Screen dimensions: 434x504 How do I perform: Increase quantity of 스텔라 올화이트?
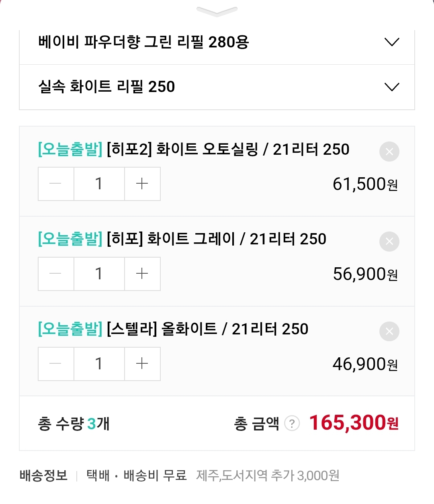pyautogui.click(x=142, y=364)
